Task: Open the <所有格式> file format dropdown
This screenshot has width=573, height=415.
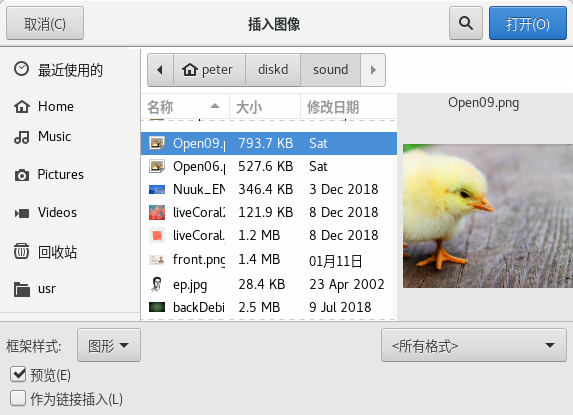Action: [x=474, y=345]
